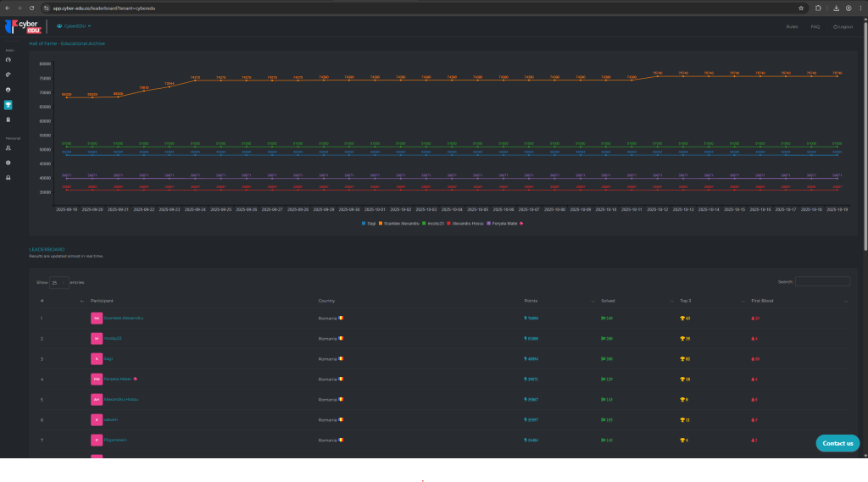Image resolution: width=868 pixels, height=482 pixels.
Task: Bookmark this page with the star icon
Action: (801, 8)
